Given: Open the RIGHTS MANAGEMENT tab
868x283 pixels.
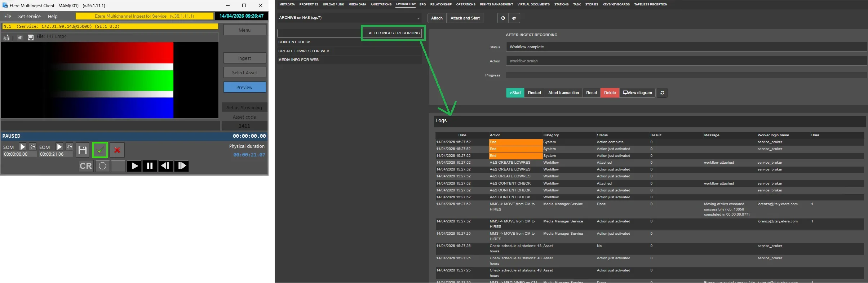Looking at the screenshot, I should coord(496,4).
